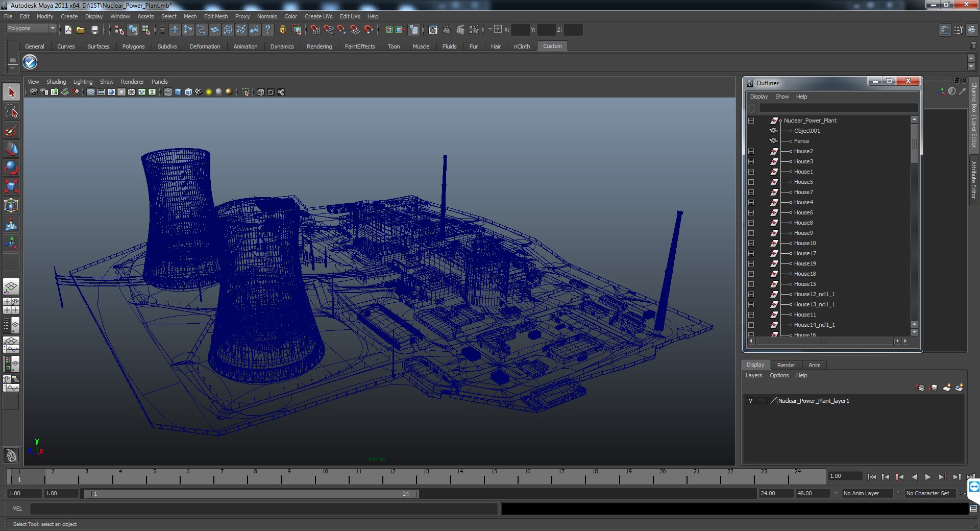Select Object001 in Outliner

[807, 131]
